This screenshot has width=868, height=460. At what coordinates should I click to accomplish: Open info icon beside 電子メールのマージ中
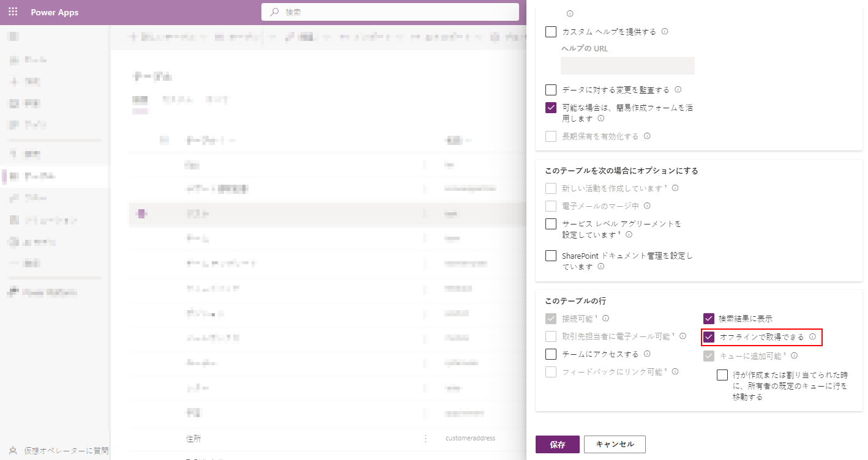pyautogui.click(x=647, y=206)
